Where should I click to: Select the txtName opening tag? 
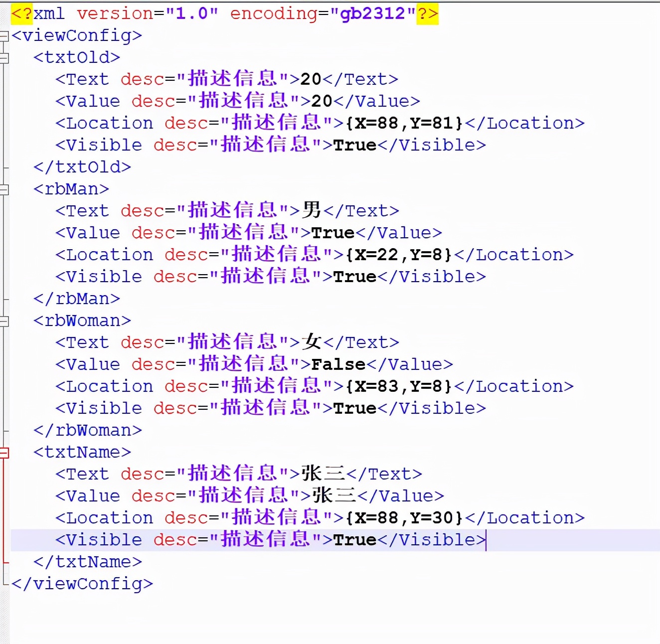tap(81, 452)
